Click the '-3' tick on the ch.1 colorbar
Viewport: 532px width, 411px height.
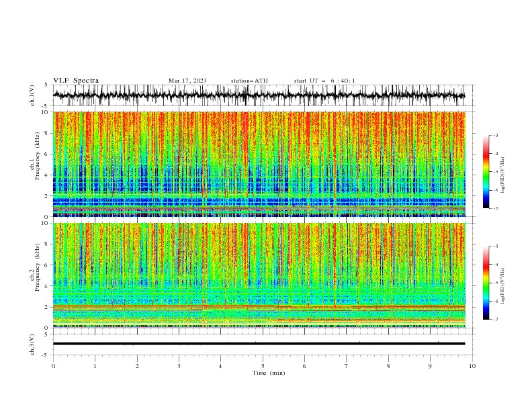496,135
